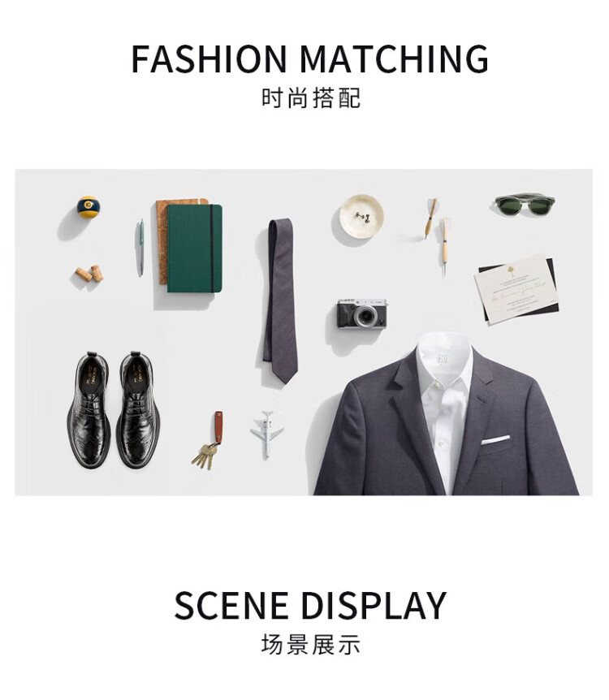Click the 时尚搭配 subtitle text
609x700 pixels.
click(x=311, y=98)
